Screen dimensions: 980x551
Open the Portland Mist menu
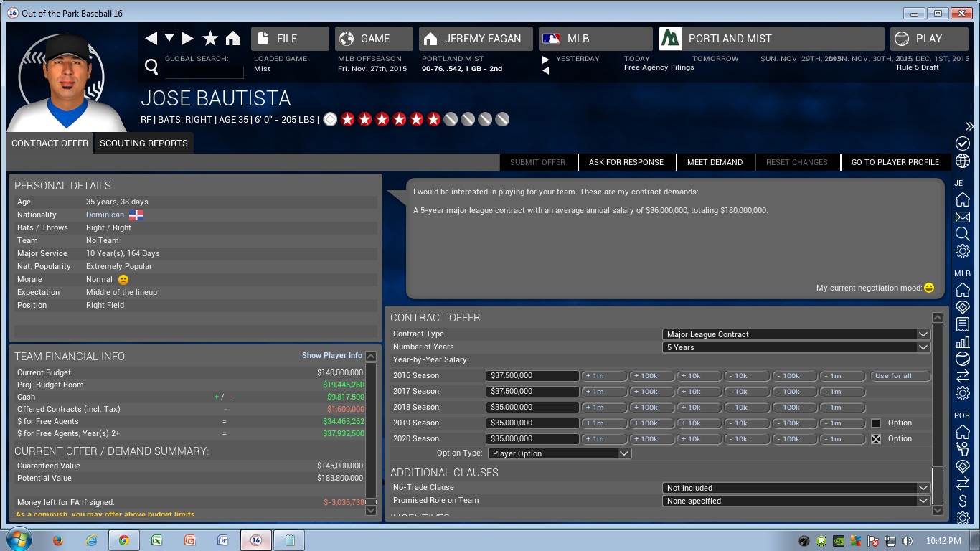pyautogui.click(x=771, y=39)
